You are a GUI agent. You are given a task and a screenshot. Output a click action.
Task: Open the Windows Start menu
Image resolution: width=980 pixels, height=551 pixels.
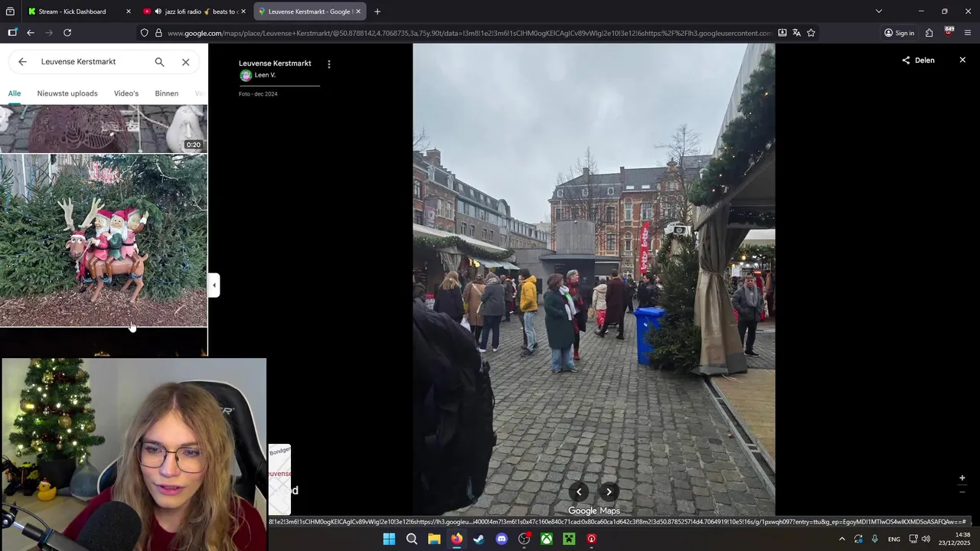point(389,539)
